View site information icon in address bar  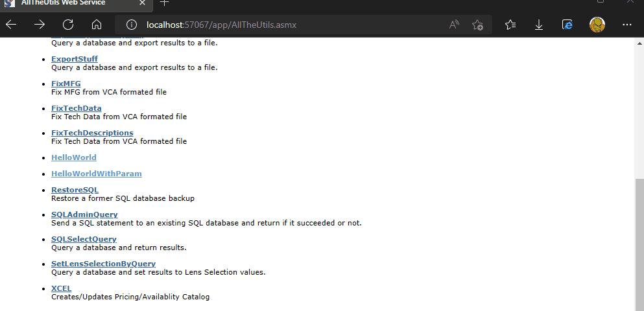132,25
